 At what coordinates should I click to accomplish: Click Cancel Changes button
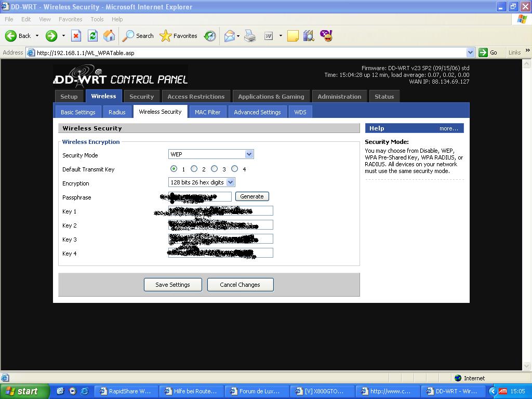(x=240, y=285)
